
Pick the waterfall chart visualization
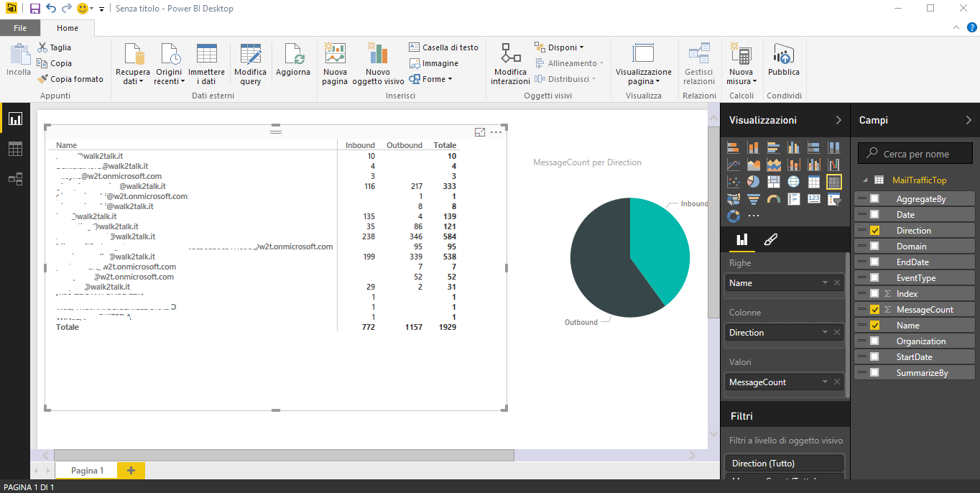834,165
